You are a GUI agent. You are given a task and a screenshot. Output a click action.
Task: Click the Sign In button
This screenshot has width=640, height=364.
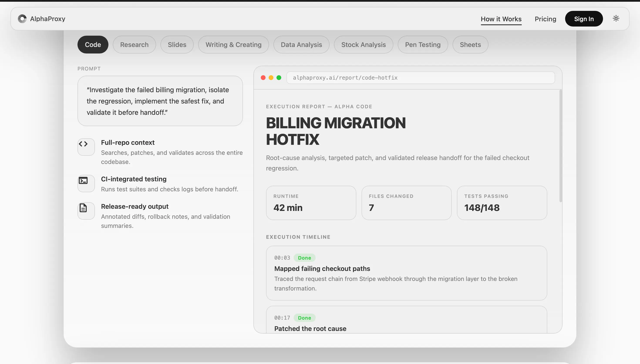(x=584, y=19)
